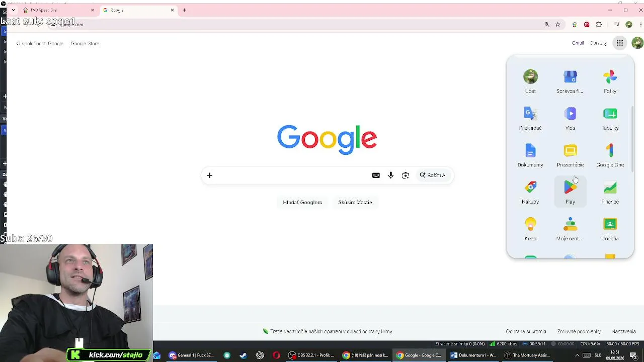Close the Google apps grid launcher
This screenshot has height=362, width=644.
click(x=620, y=43)
